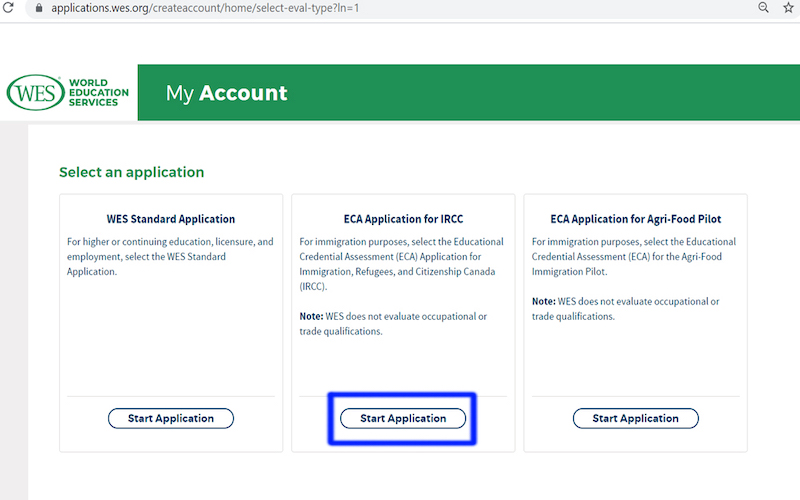Select the 'WES Standard Application' card title

coord(171,219)
